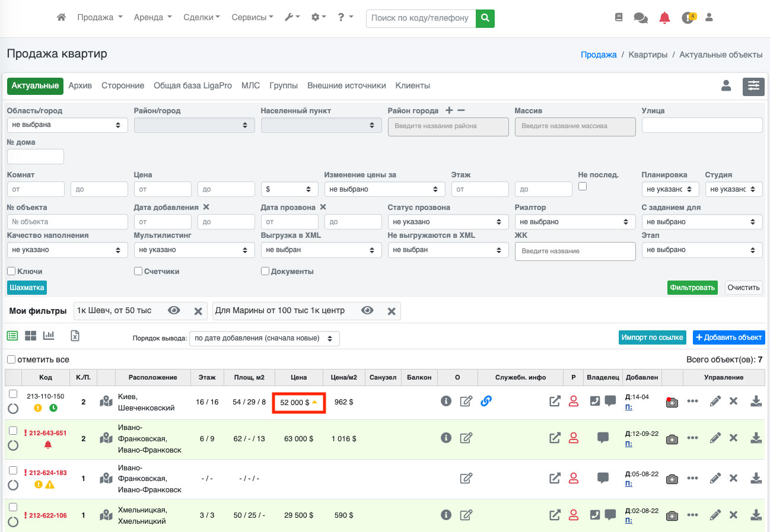The image size is (770, 532).
Task: Open the chat messages icon in header
Action: pyautogui.click(x=641, y=18)
